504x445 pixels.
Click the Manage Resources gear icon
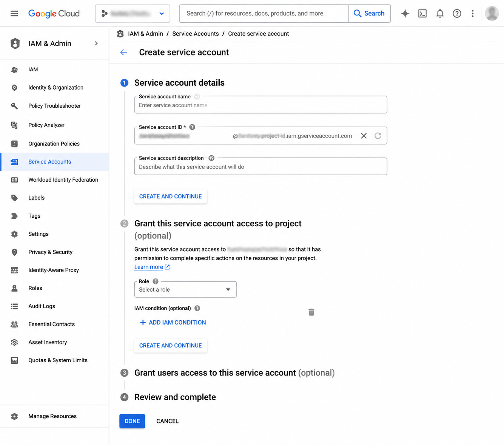coord(14,416)
